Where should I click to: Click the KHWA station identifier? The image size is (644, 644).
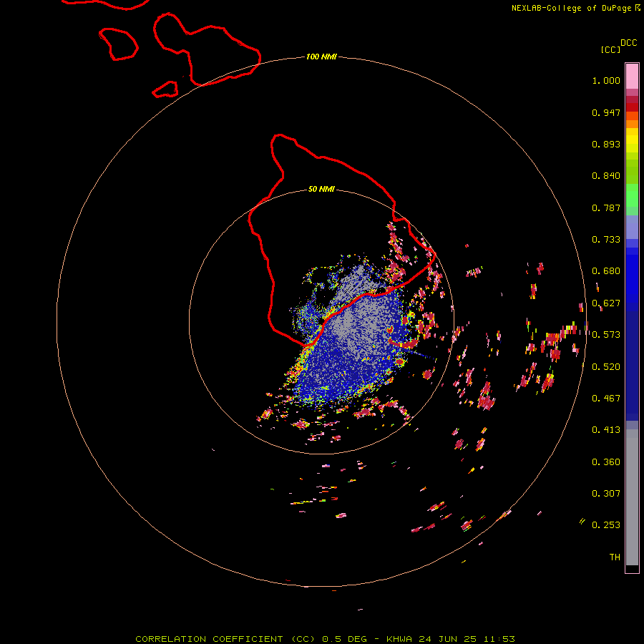399,639
